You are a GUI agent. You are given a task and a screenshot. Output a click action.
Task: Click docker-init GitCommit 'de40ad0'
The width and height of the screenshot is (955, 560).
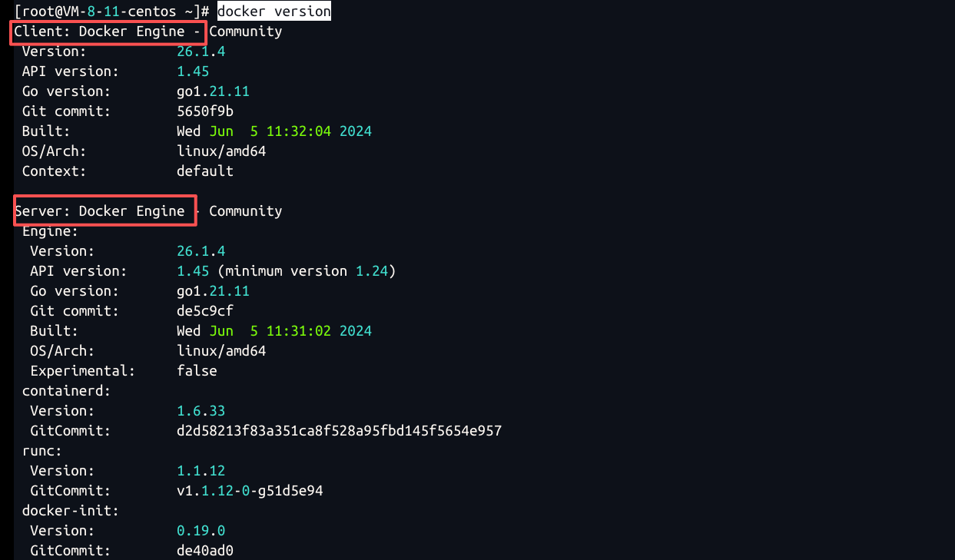205,551
